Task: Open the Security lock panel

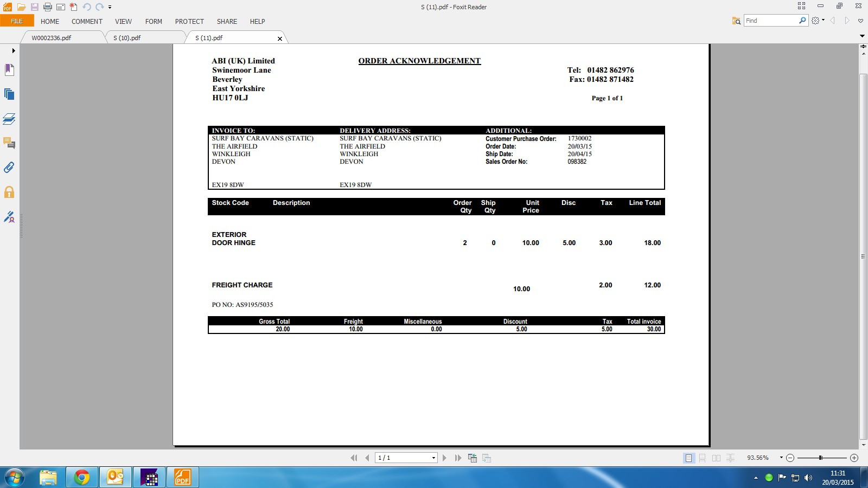Action: tap(9, 192)
